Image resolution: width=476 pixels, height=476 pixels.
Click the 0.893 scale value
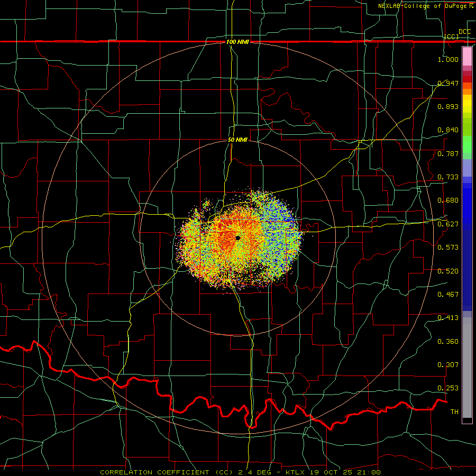tap(448, 106)
